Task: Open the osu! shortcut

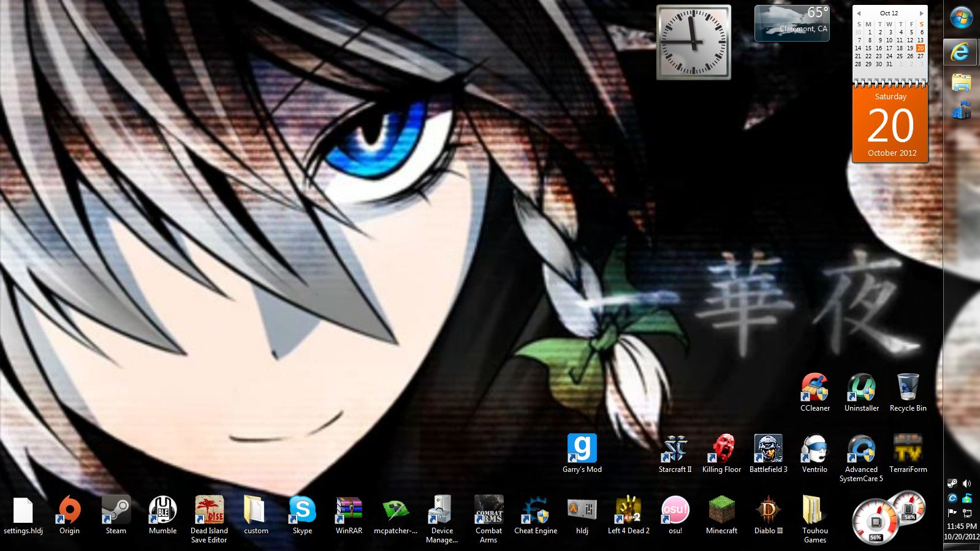Action: pyautogui.click(x=675, y=515)
